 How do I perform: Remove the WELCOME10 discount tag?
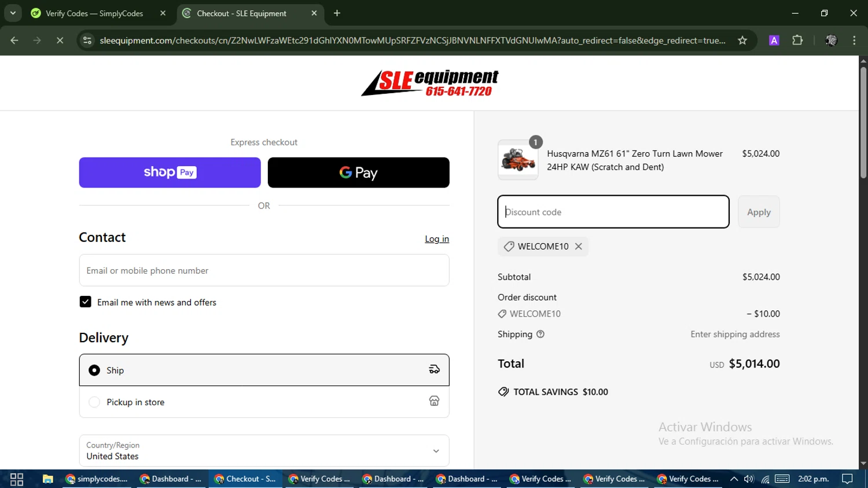pyautogui.click(x=578, y=247)
